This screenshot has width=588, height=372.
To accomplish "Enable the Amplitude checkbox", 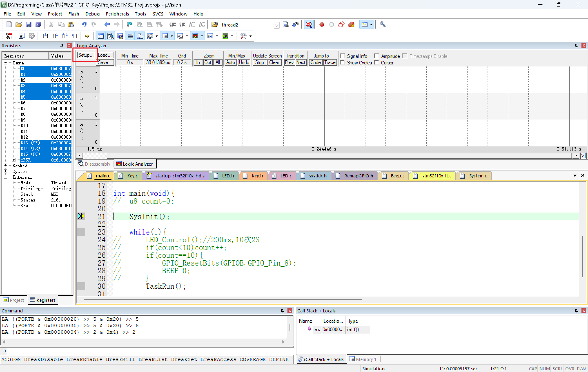I will tap(376, 56).
